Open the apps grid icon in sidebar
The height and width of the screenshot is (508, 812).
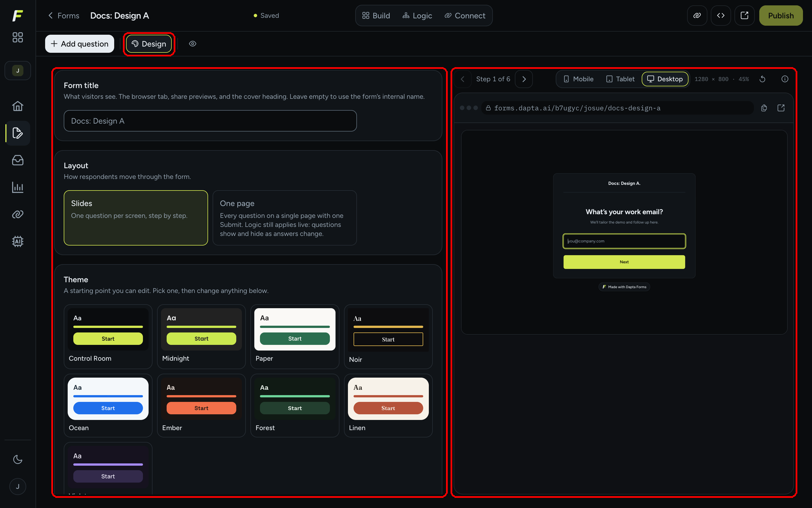coord(17,37)
